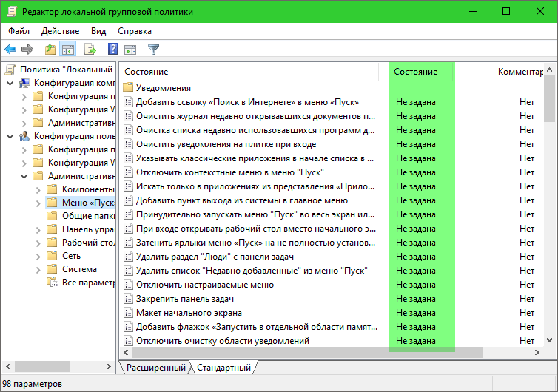The image size is (558, 392).
Task: Open the Действие menu
Action: (60, 31)
